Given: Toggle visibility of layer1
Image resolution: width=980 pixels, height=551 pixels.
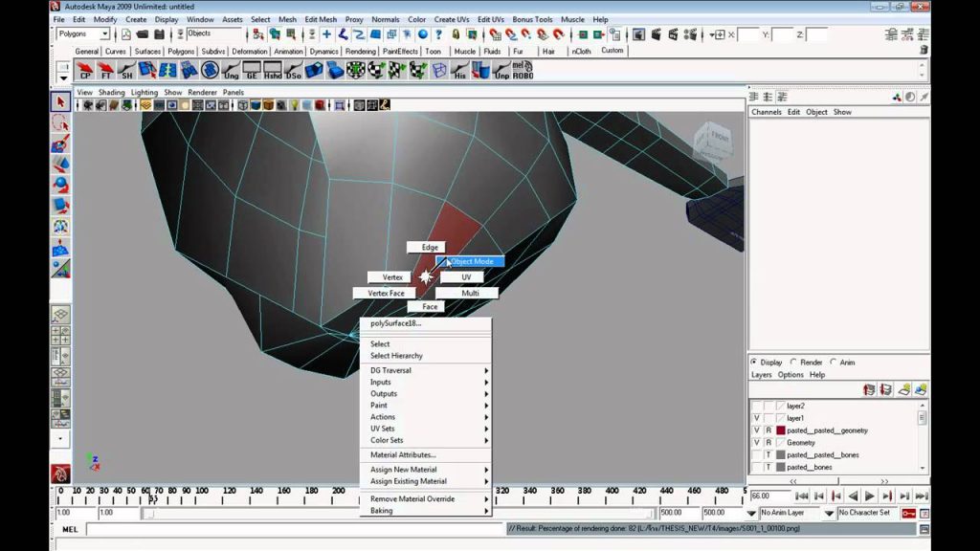Looking at the screenshot, I should coord(756,418).
